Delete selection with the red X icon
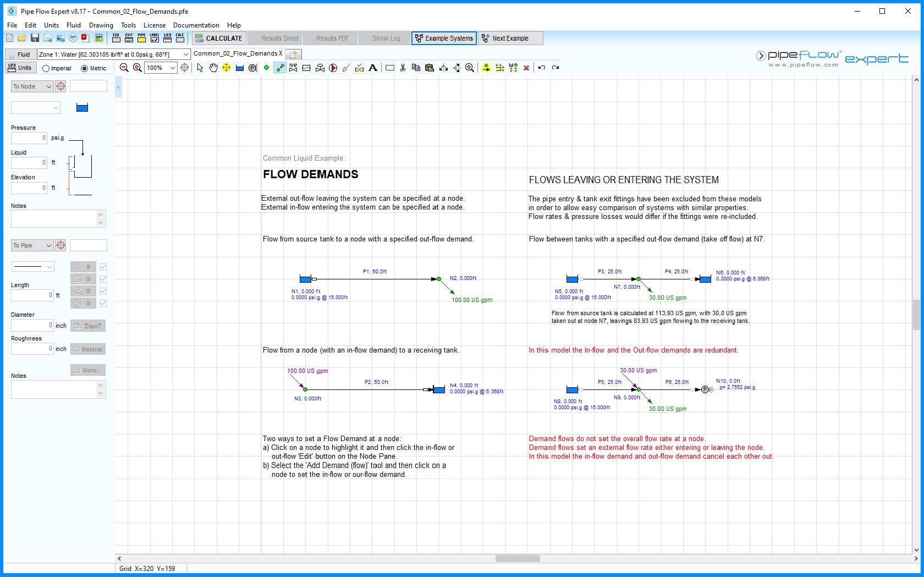 click(x=526, y=68)
